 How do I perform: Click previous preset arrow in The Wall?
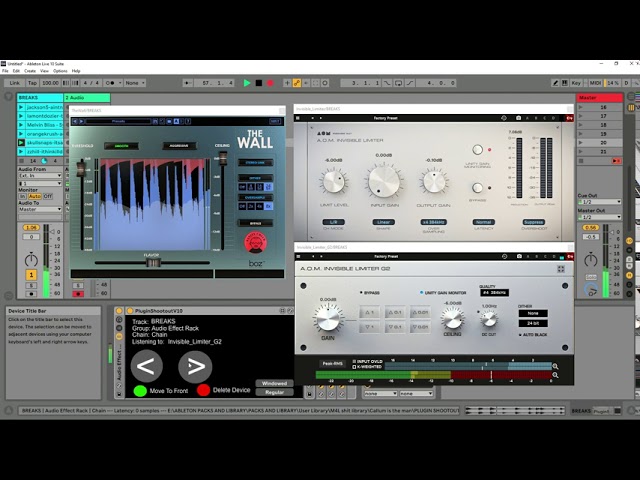[75, 121]
